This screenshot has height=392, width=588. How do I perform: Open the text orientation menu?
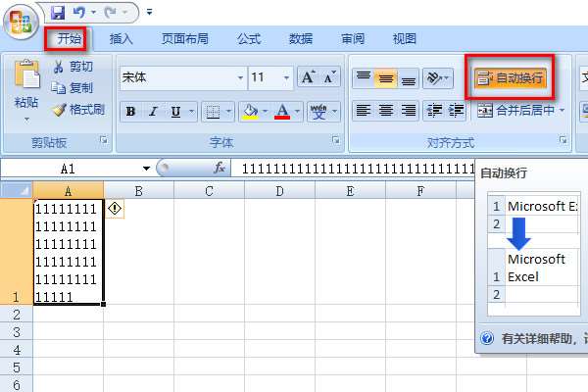[x=438, y=78]
